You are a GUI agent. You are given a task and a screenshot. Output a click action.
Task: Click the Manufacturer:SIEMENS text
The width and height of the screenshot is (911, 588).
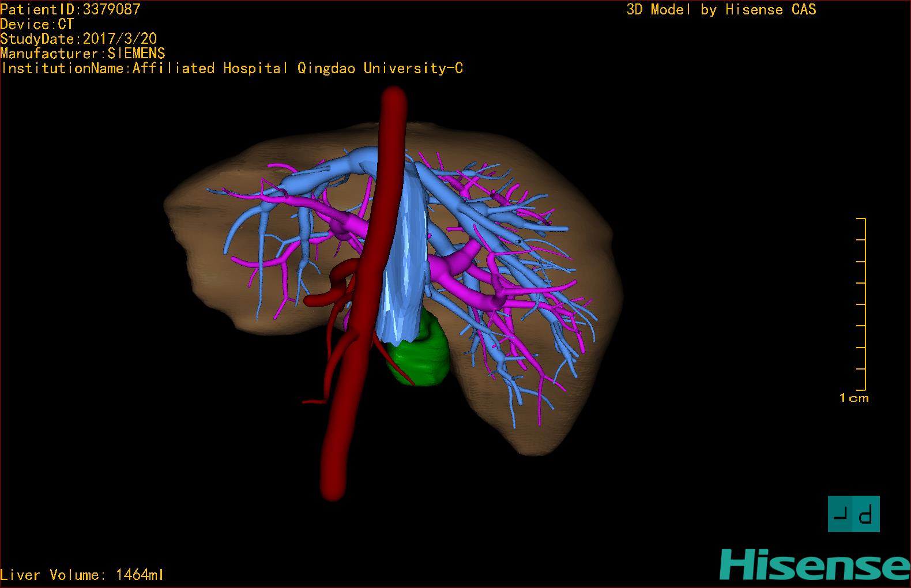[82, 54]
